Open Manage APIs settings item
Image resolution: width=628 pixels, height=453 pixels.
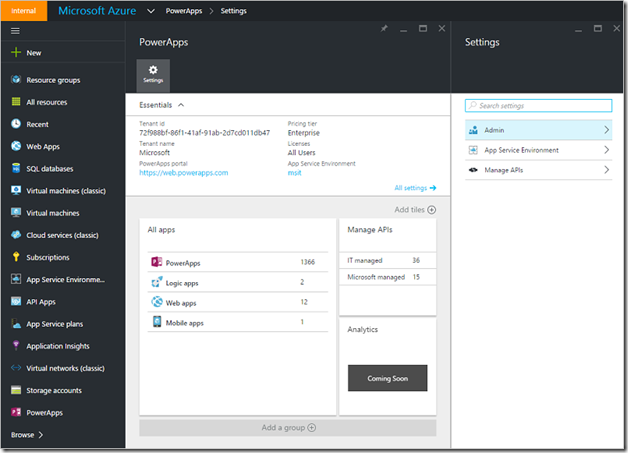538,170
